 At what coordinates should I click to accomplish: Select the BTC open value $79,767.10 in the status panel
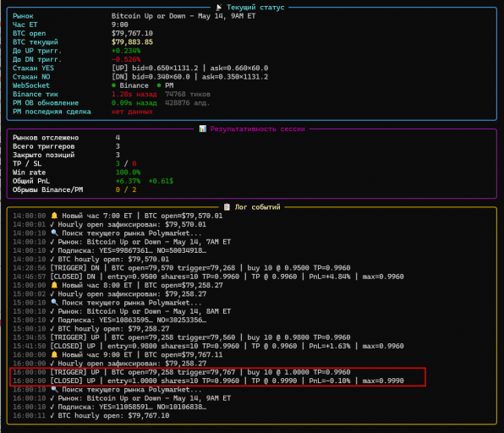(132, 34)
